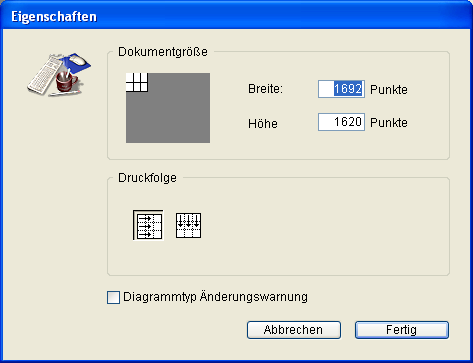Confirm the dialog with the Fertig button
The width and height of the screenshot is (473, 363).
click(x=402, y=330)
